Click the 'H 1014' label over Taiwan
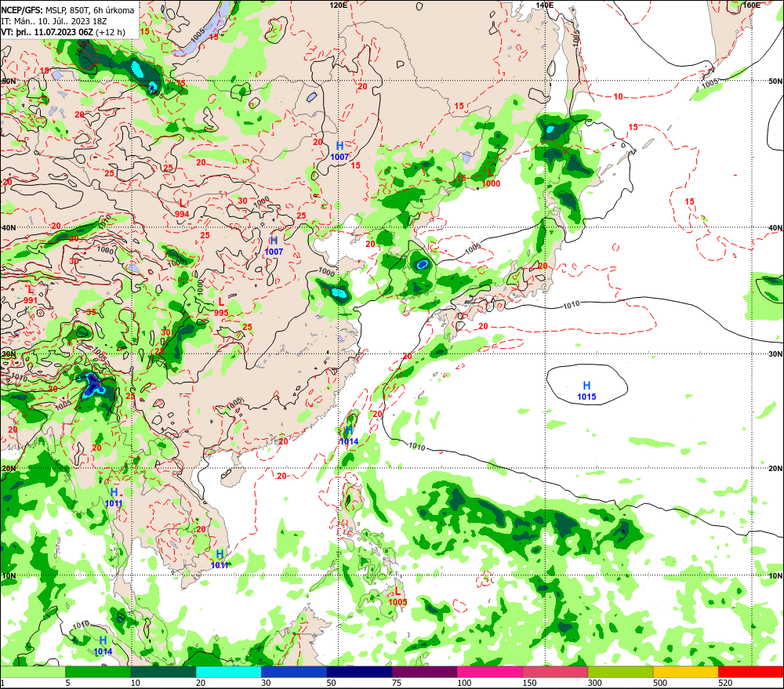Screen dimensions: 784x689 click(x=349, y=436)
